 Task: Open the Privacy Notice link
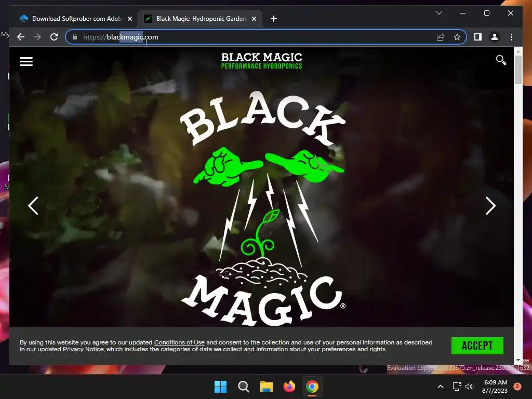pyautogui.click(x=83, y=349)
